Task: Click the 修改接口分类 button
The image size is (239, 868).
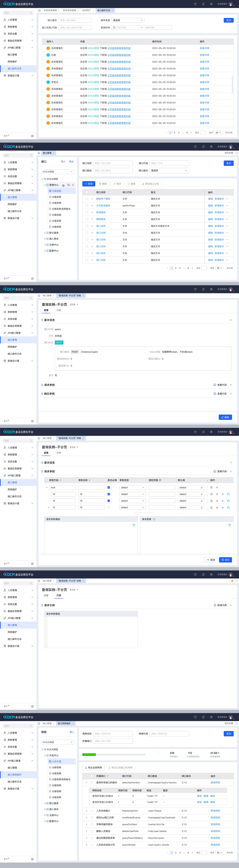Action: [x=150, y=184]
